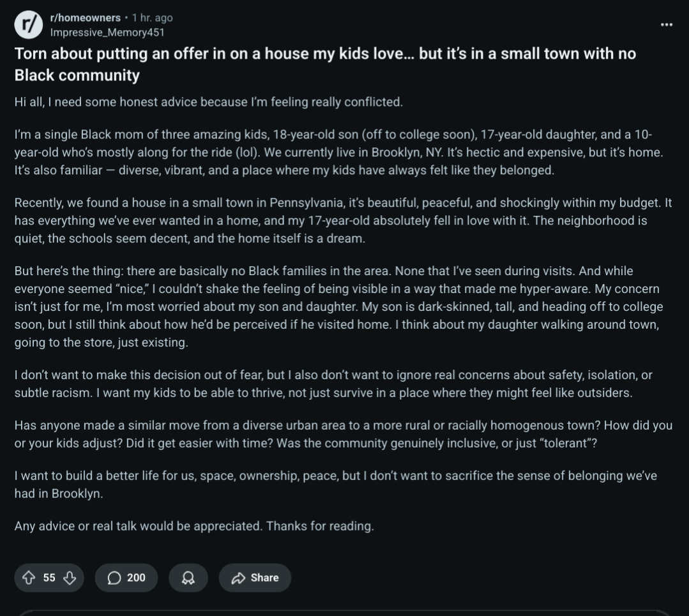689x616 pixels.
Task: Click the 'Any advice or real talk' closing line
Action: point(194,526)
